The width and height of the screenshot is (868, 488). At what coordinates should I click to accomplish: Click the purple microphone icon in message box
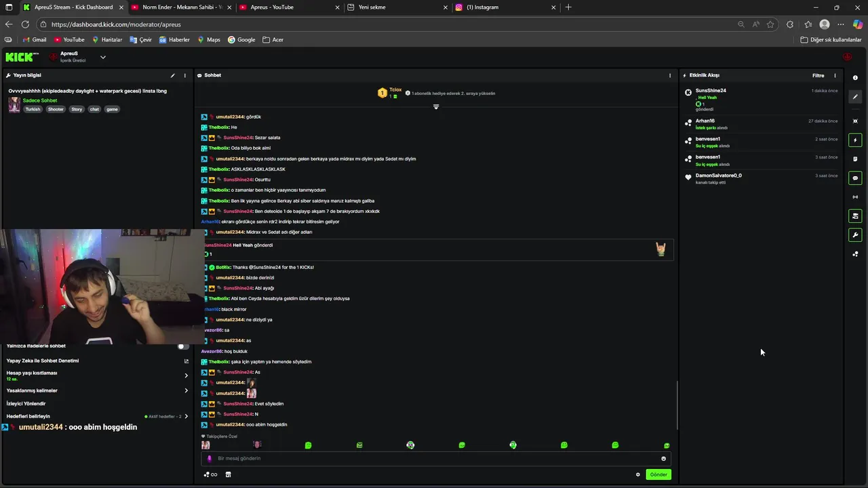(x=209, y=458)
